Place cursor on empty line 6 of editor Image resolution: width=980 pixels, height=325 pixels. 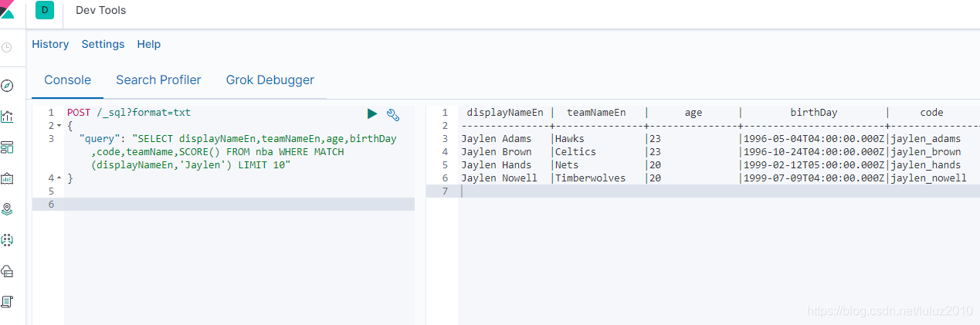tap(239, 204)
